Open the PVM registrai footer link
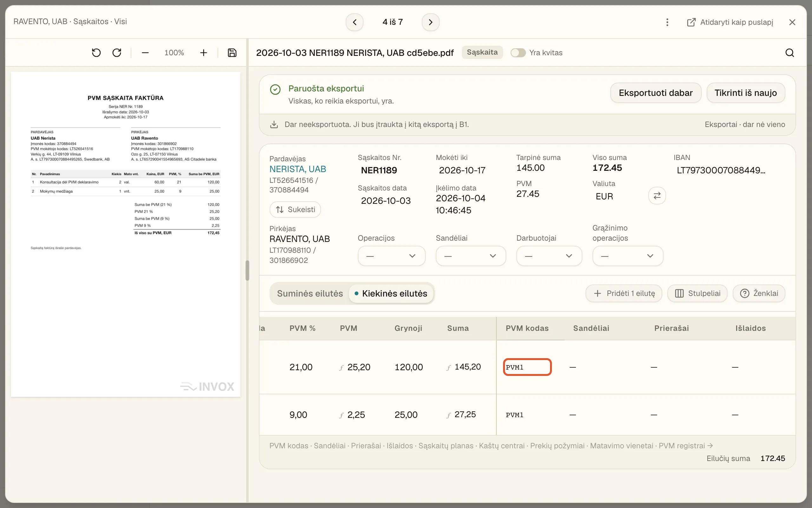The image size is (812, 508). (685, 446)
